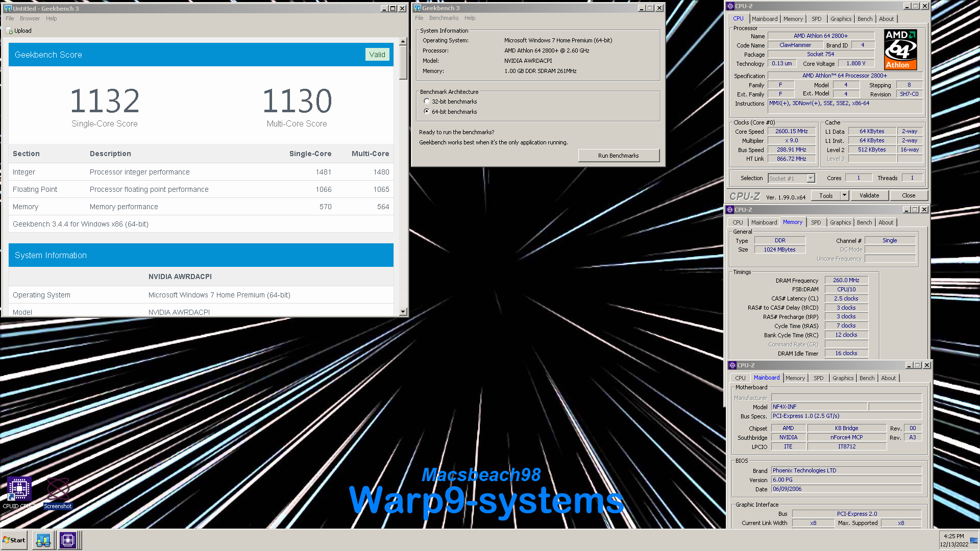Click the BIOS date 06/09/2006 field

point(846,489)
